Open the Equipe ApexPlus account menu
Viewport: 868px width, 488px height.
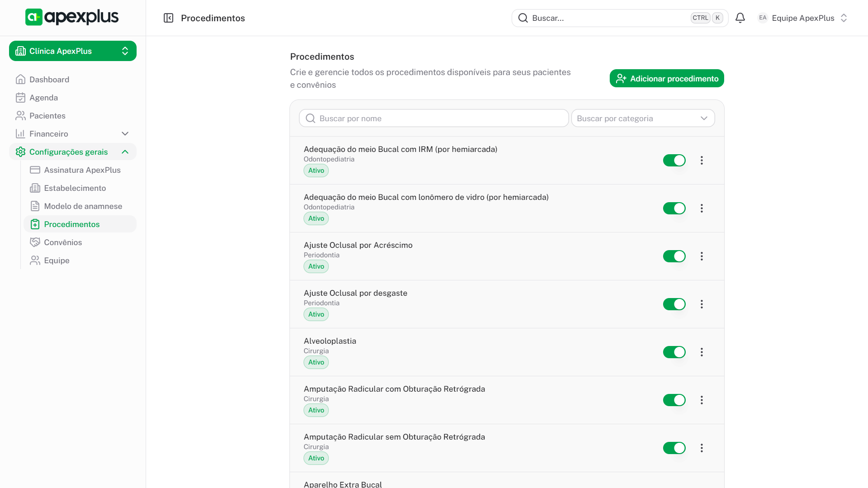pyautogui.click(x=802, y=18)
